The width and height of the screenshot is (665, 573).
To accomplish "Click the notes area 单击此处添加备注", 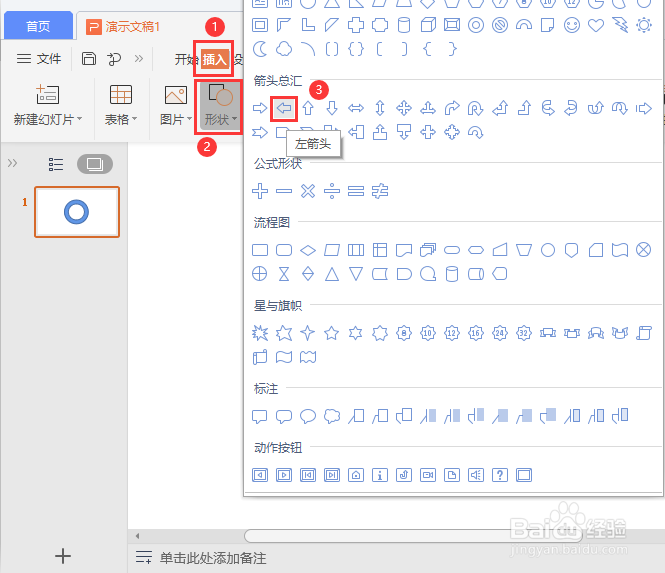I will (213, 558).
